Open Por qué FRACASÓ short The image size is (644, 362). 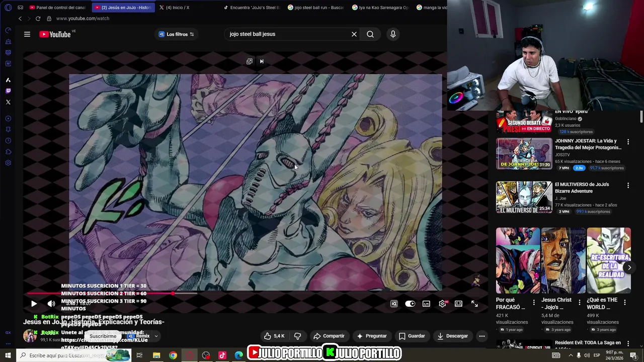pos(518,260)
